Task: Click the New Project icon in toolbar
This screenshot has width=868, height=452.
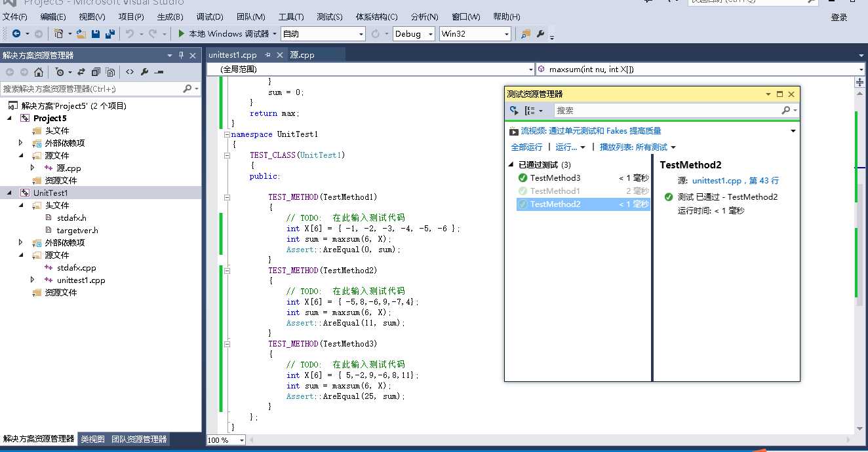Action: (x=59, y=33)
